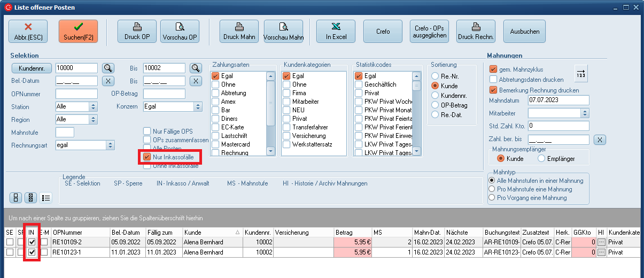Click into the Mahndatum date field

(x=558, y=100)
